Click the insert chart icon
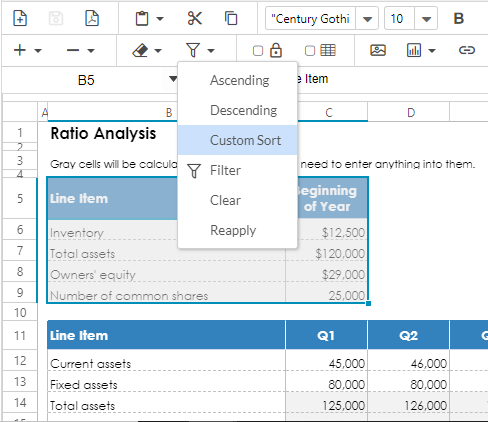The width and height of the screenshot is (488, 422). pos(414,50)
